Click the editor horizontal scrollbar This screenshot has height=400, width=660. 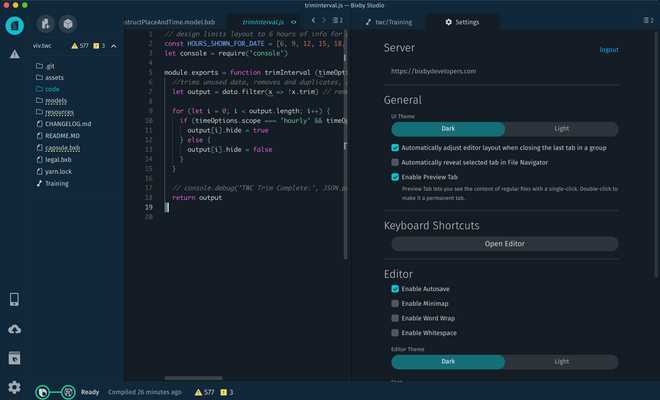tap(193, 378)
